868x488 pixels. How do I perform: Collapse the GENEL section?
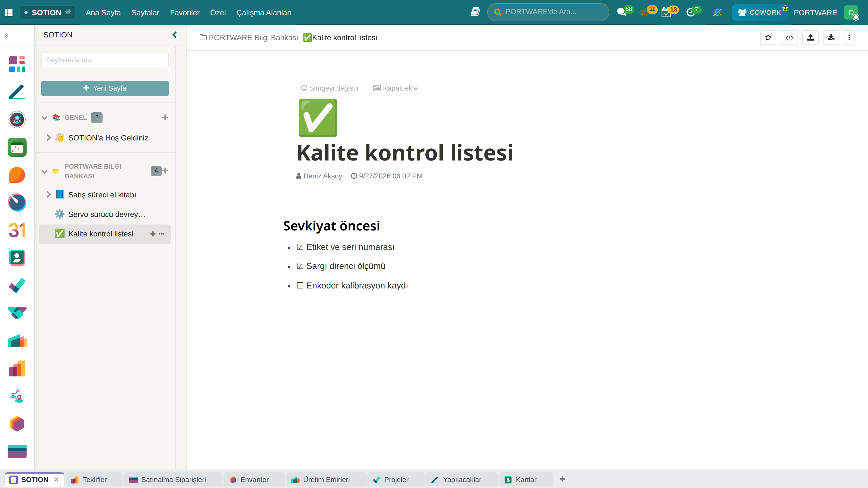coord(44,118)
